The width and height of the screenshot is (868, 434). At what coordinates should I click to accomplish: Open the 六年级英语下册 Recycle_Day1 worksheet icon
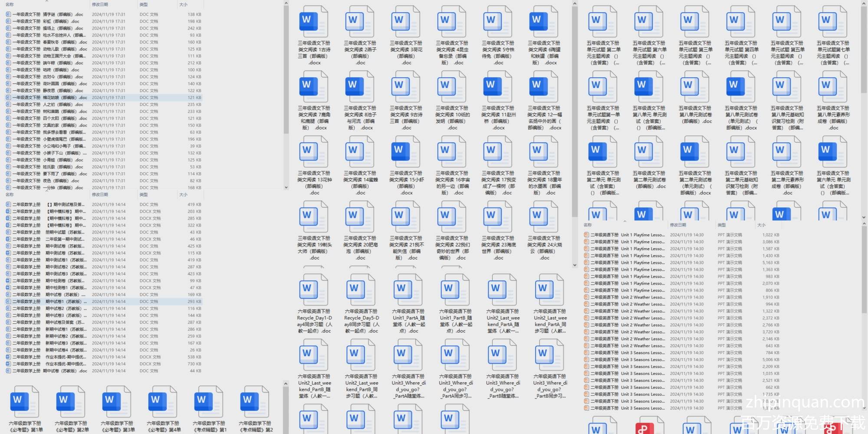[314, 290]
